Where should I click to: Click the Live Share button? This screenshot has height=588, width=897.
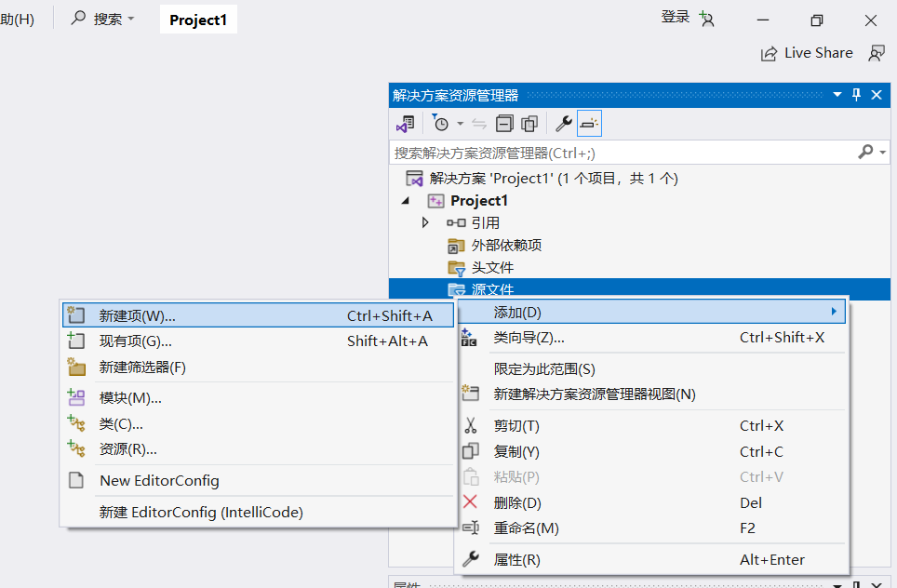[807, 53]
